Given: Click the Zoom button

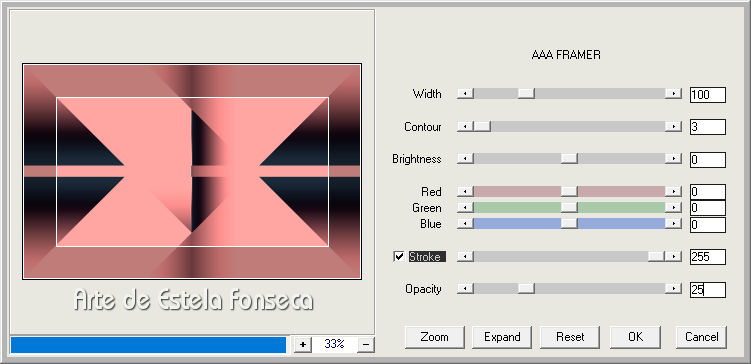Looking at the screenshot, I should pos(434,337).
